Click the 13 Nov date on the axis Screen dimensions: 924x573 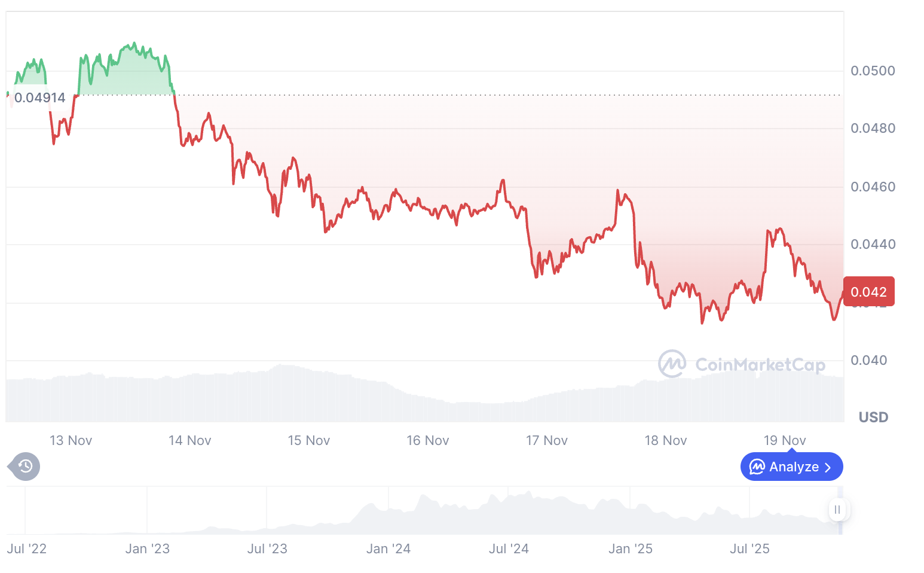71,441
